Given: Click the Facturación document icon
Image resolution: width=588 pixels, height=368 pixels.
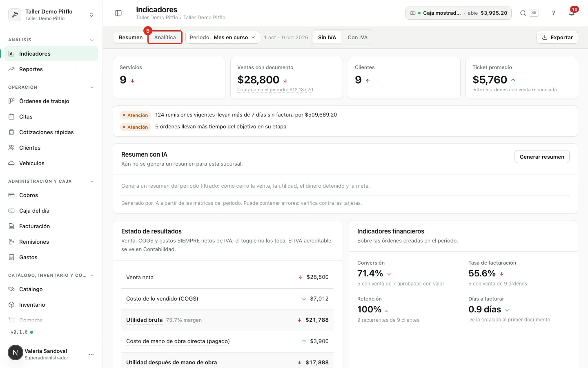Looking at the screenshot, I should pyautogui.click(x=11, y=226).
